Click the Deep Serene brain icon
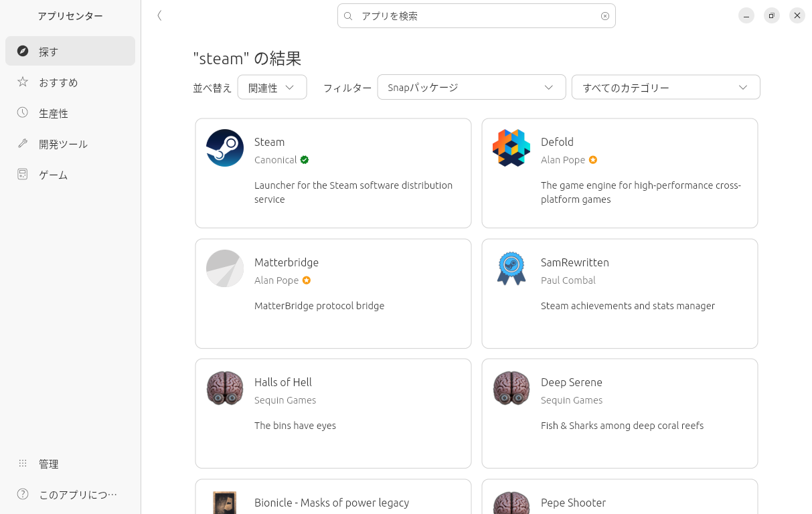 tap(511, 388)
